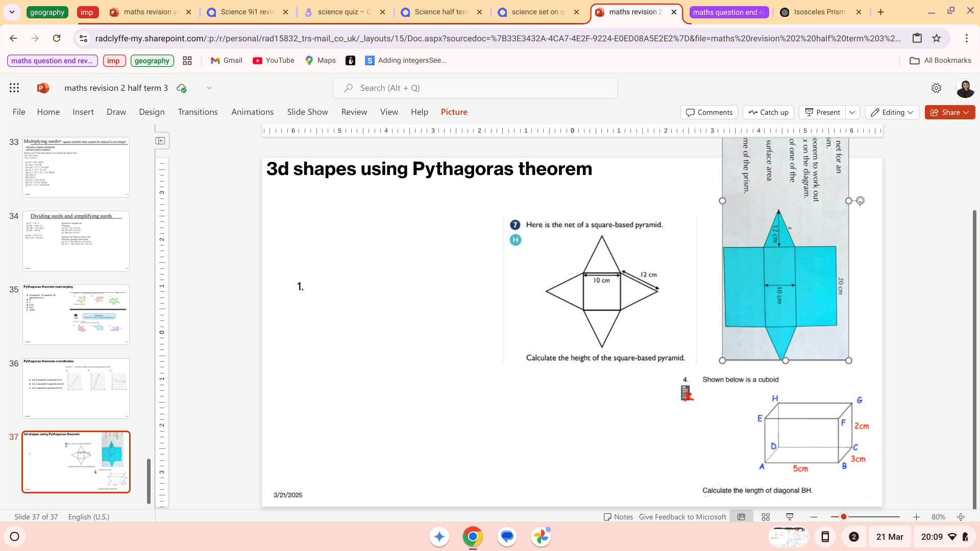
Task: Expand the presentation title dropdown chevron
Action: coord(209,88)
